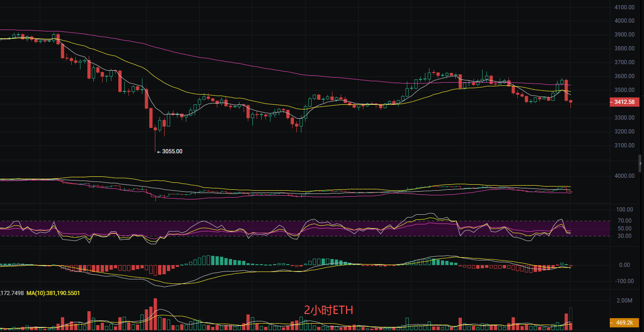Click the side panel collapse arrow handle
Screen dimensions: 644x332
pyautogui.click(x=640, y=163)
